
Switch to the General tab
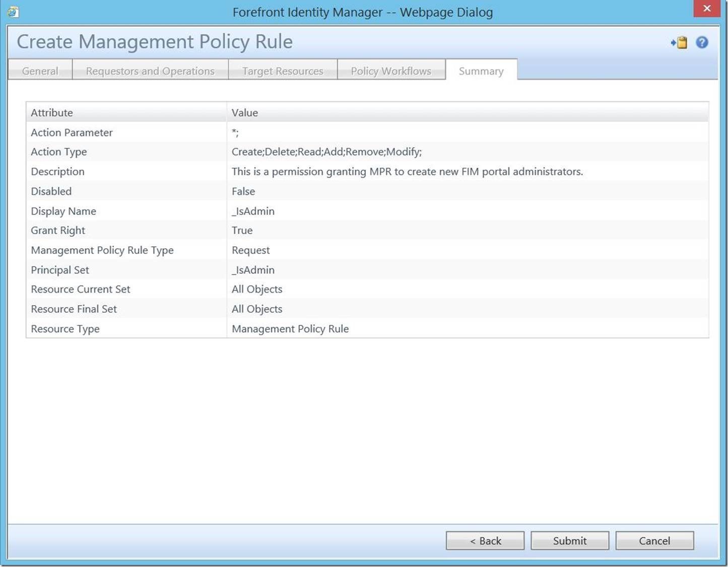pyautogui.click(x=40, y=71)
